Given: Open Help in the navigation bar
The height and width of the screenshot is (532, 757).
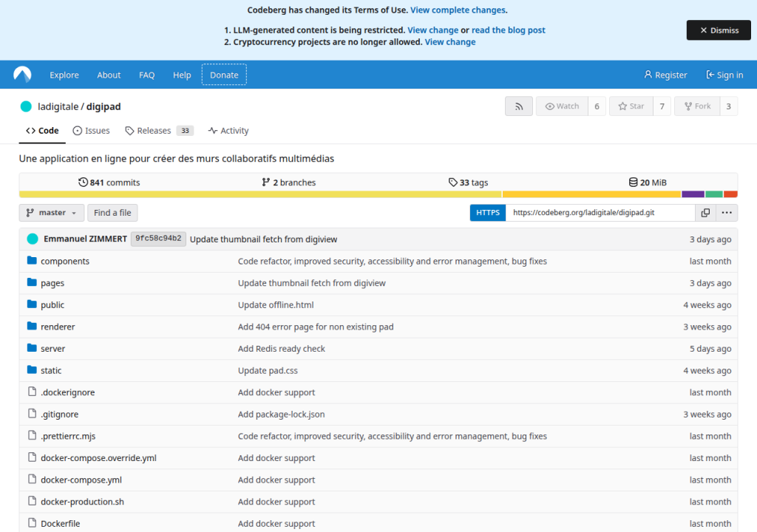Looking at the screenshot, I should (182, 75).
